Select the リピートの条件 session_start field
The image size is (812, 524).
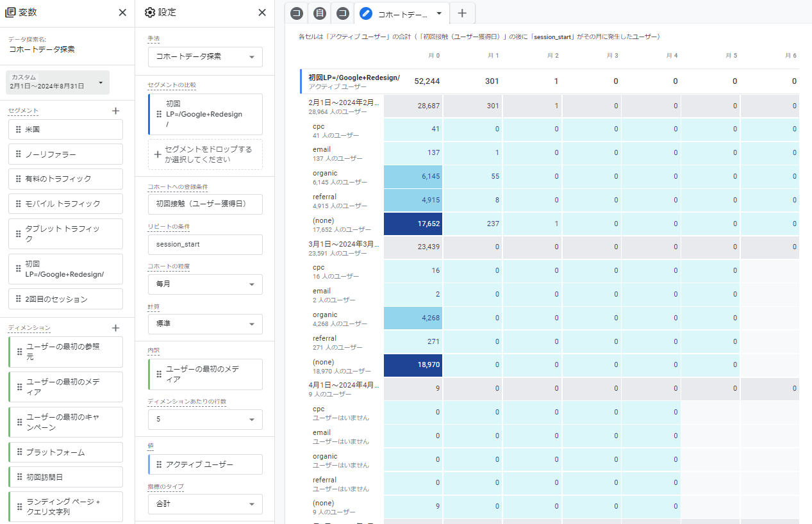(x=205, y=244)
